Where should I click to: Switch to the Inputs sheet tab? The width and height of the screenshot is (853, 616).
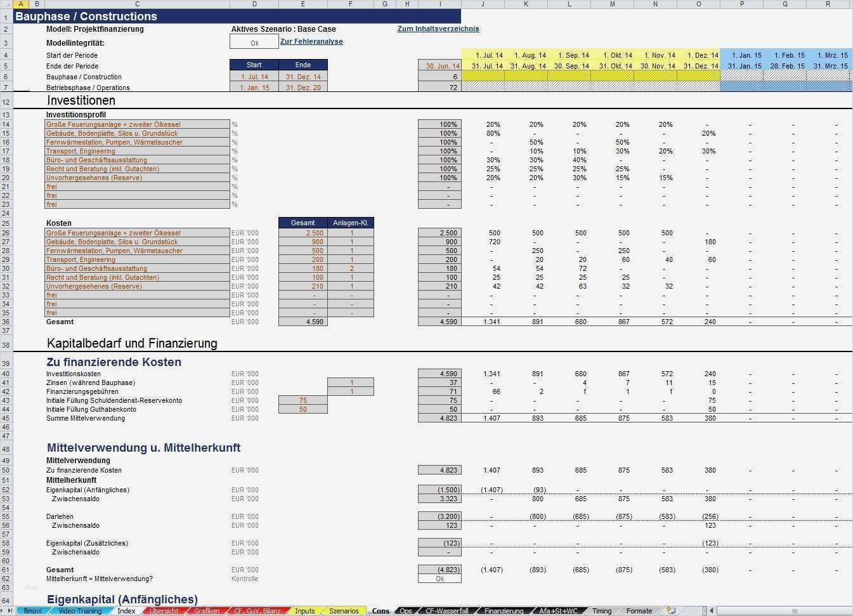click(304, 610)
